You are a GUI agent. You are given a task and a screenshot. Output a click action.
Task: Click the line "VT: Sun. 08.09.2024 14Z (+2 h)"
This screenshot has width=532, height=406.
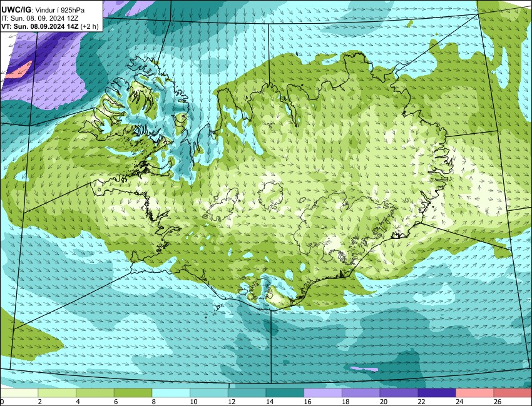tap(50, 26)
